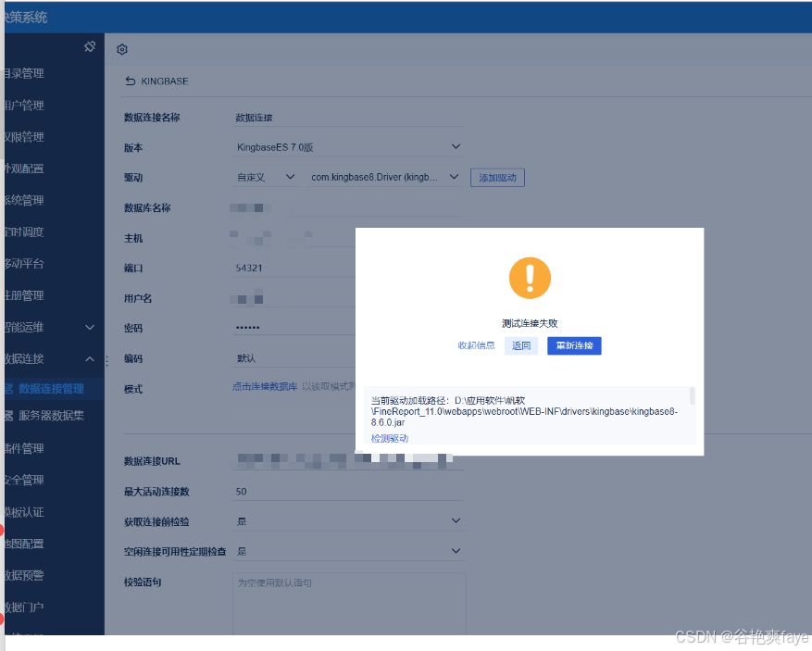The image size is (812, 651).
Task: Open the settings gear icon near the top
Action: (121, 49)
